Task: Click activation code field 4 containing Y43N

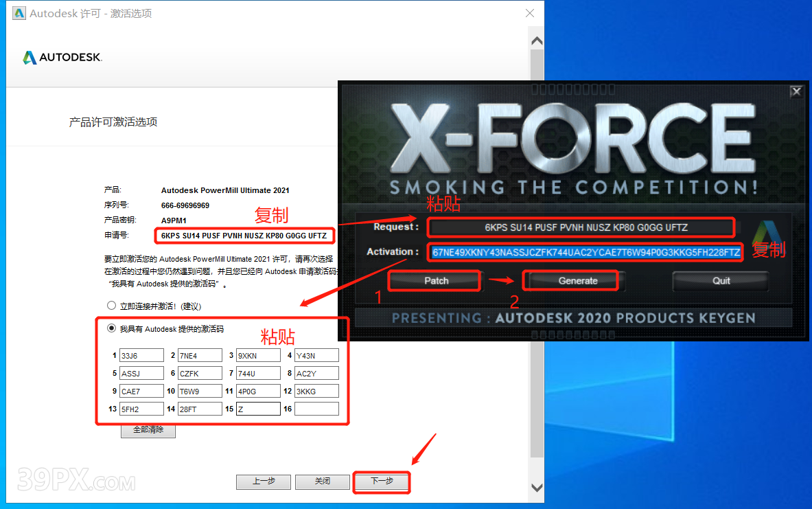Action: pos(317,356)
